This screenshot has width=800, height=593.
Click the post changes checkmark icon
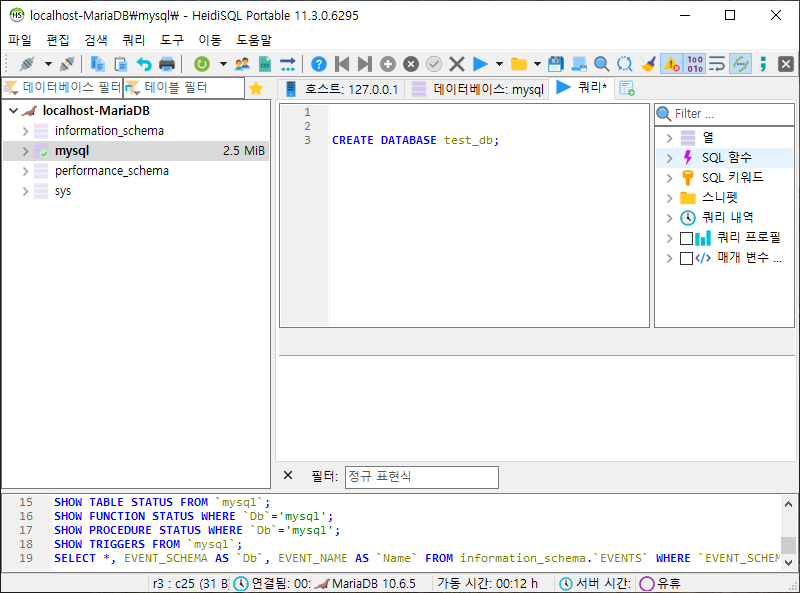pyautogui.click(x=434, y=64)
